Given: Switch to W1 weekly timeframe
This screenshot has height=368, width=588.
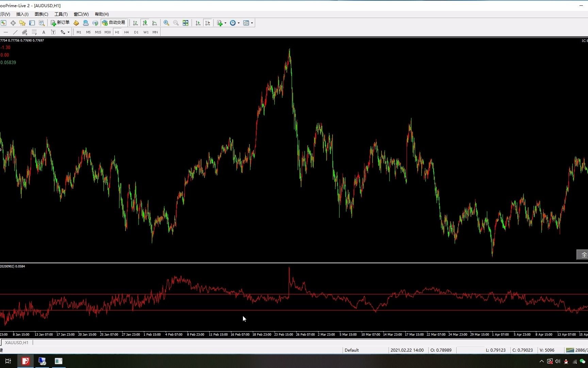Looking at the screenshot, I should (146, 32).
